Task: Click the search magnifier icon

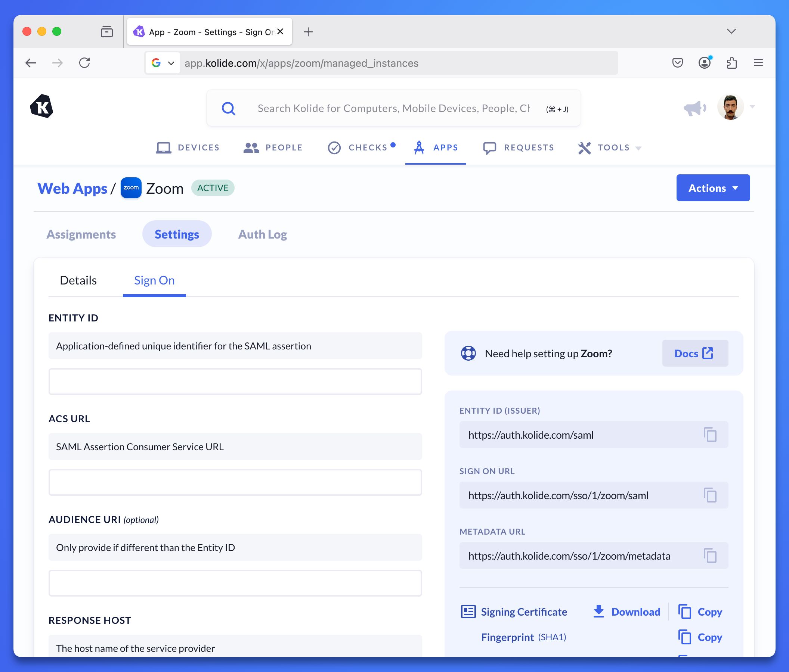Action: pos(229,108)
